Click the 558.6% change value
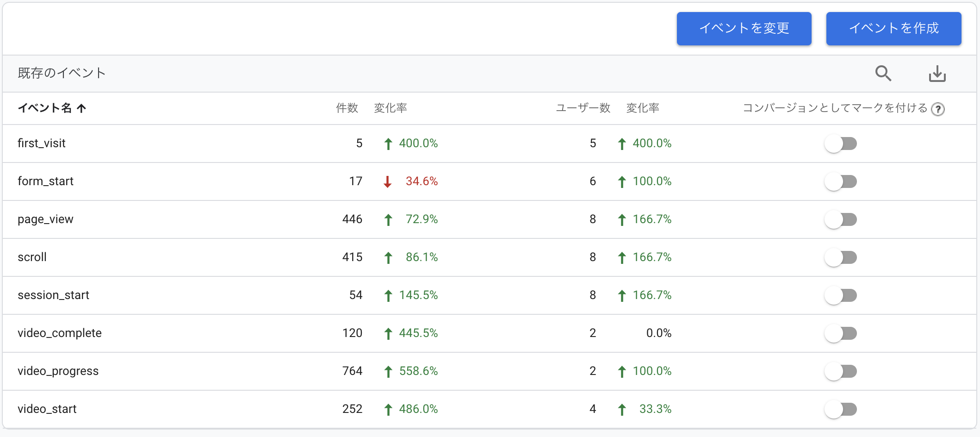980x437 pixels. 418,371
